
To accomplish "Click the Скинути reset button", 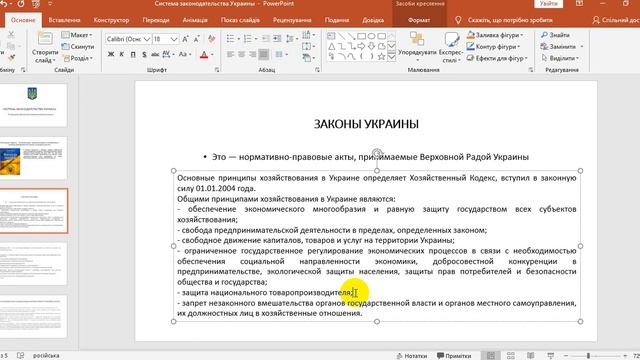I will (x=78, y=47).
